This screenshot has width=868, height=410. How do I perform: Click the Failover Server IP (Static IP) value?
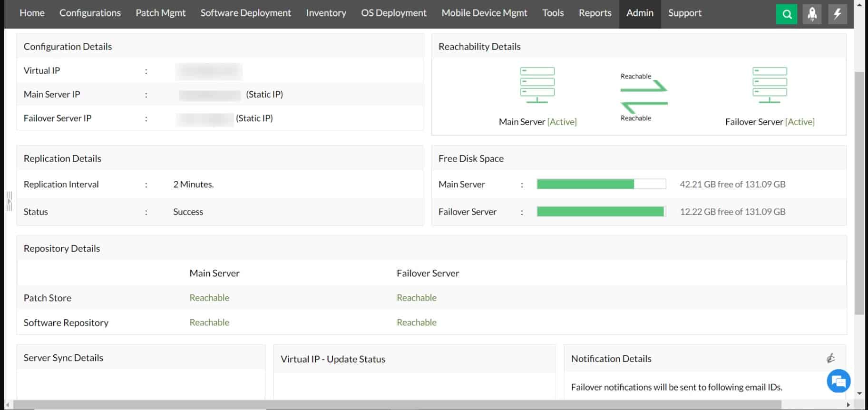224,118
